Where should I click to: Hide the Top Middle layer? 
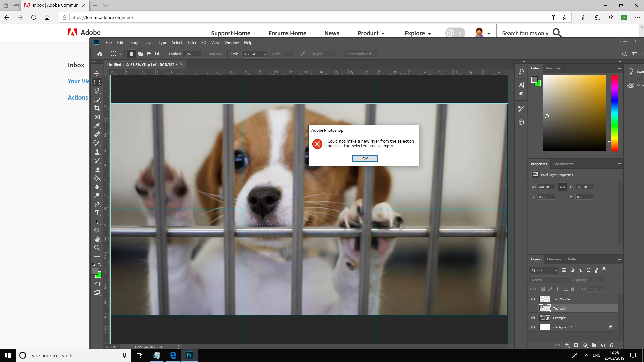point(533,299)
